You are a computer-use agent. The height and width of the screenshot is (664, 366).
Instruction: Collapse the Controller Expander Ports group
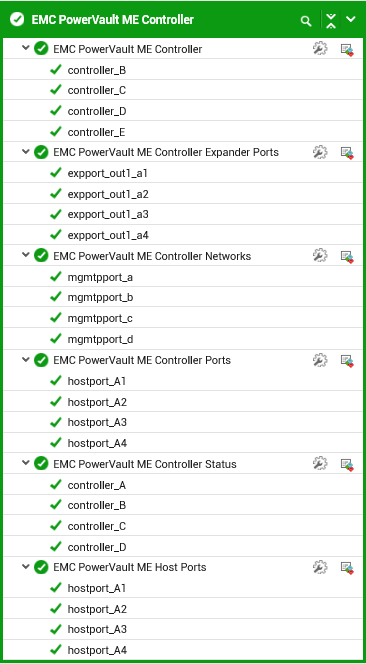tap(26, 151)
